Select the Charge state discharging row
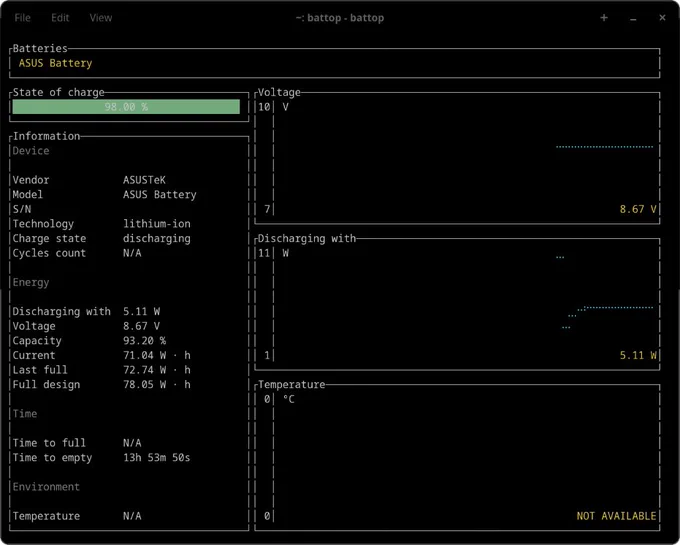The image size is (680, 545). coord(101,238)
